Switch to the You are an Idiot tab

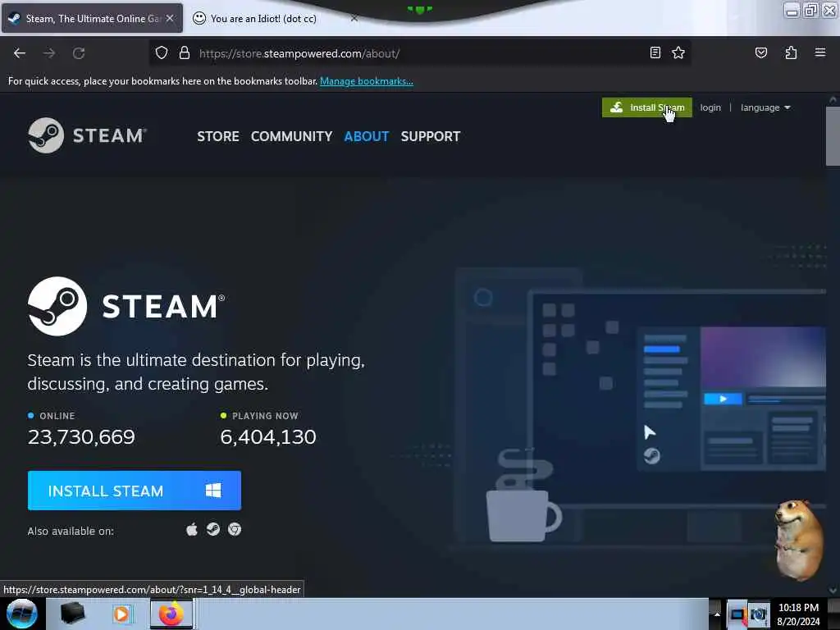point(262,18)
